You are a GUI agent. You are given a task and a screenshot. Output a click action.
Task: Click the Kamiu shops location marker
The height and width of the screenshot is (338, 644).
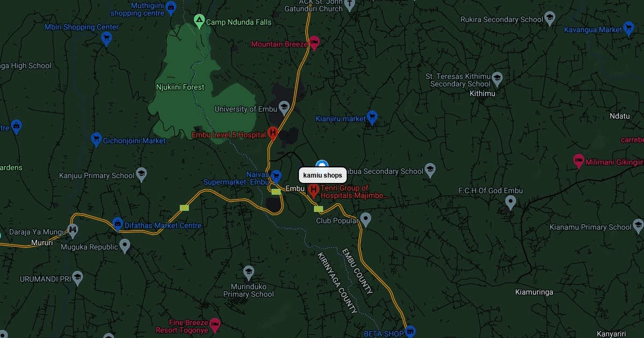click(x=322, y=164)
